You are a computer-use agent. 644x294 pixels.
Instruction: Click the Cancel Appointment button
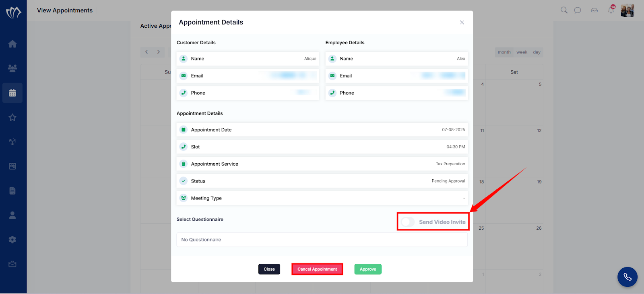click(317, 269)
